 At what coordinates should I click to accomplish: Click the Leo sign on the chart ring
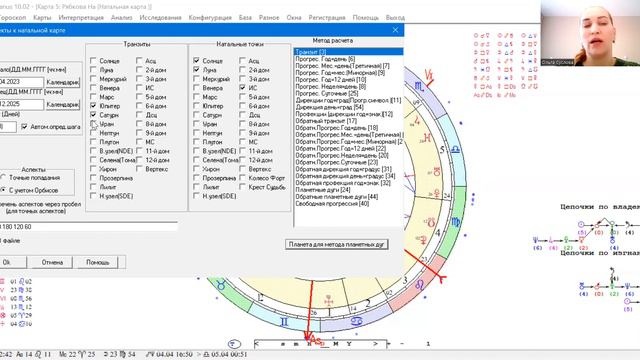[x=419, y=284]
